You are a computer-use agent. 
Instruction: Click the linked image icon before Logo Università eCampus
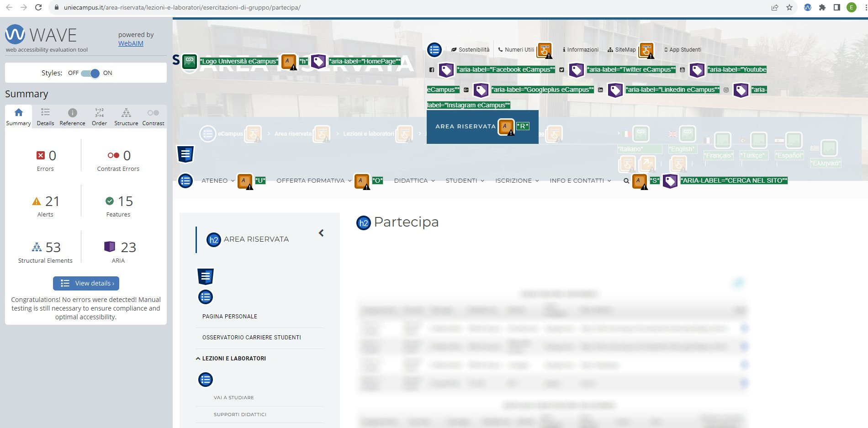click(x=190, y=61)
